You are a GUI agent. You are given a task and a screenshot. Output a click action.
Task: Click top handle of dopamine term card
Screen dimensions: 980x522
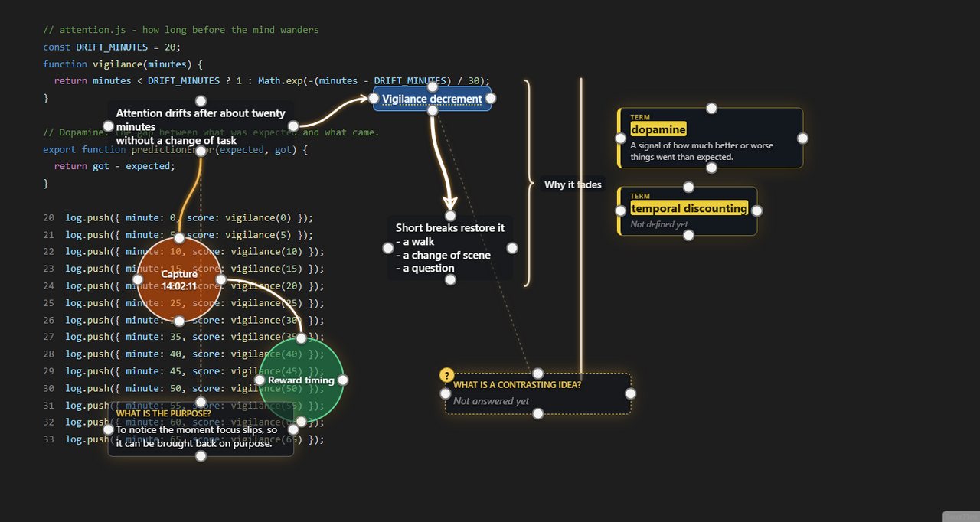(711, 108)
